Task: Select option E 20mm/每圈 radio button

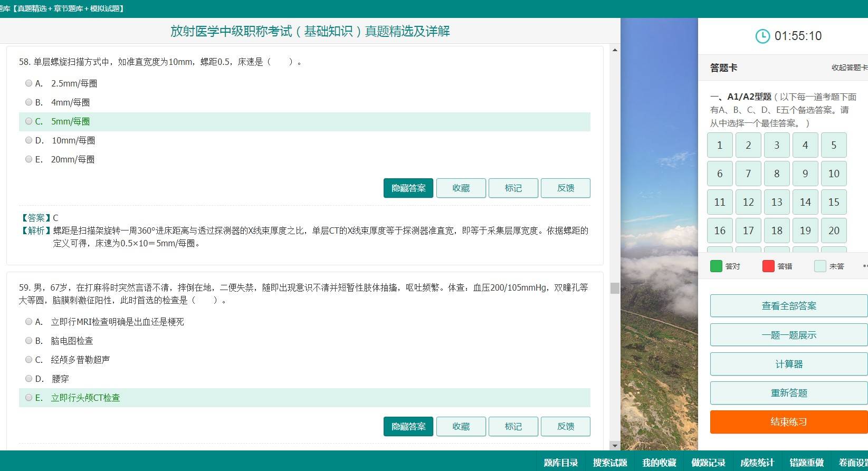Action: tap(29, 159)
